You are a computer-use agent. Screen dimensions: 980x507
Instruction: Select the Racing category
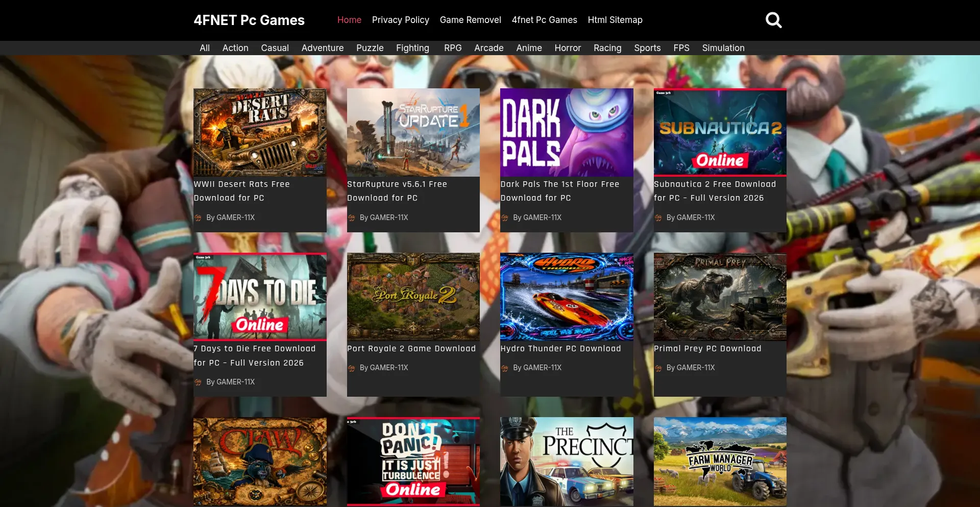coord(607,48)
